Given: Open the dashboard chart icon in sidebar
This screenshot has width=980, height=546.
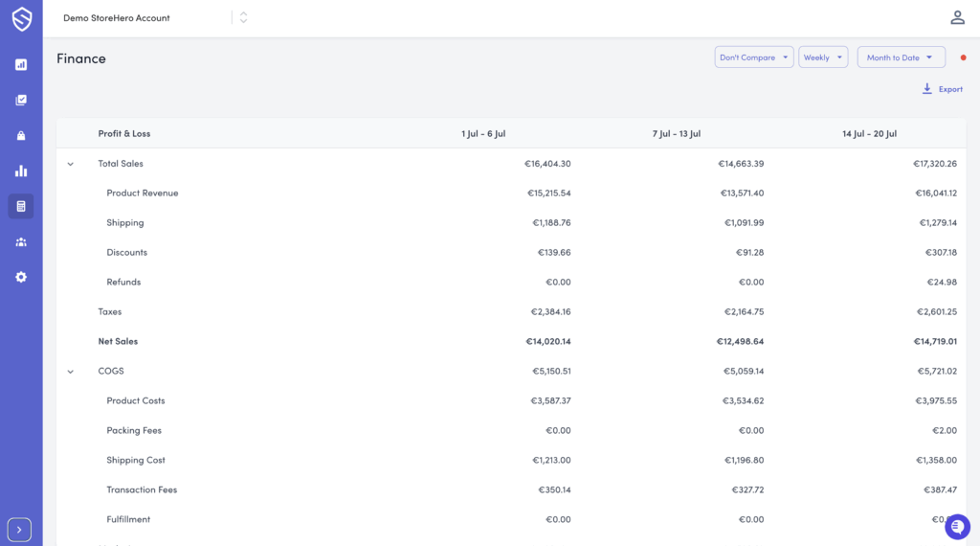Looking at the screenshot, I should tap(21, 65).
